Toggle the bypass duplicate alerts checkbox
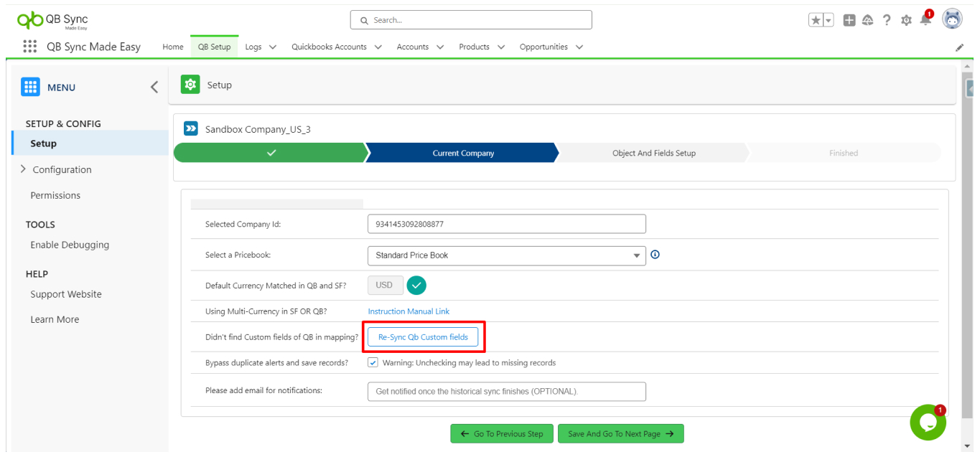Image resolution: width=980 pixels, height=457 pixels. [373, 362]
